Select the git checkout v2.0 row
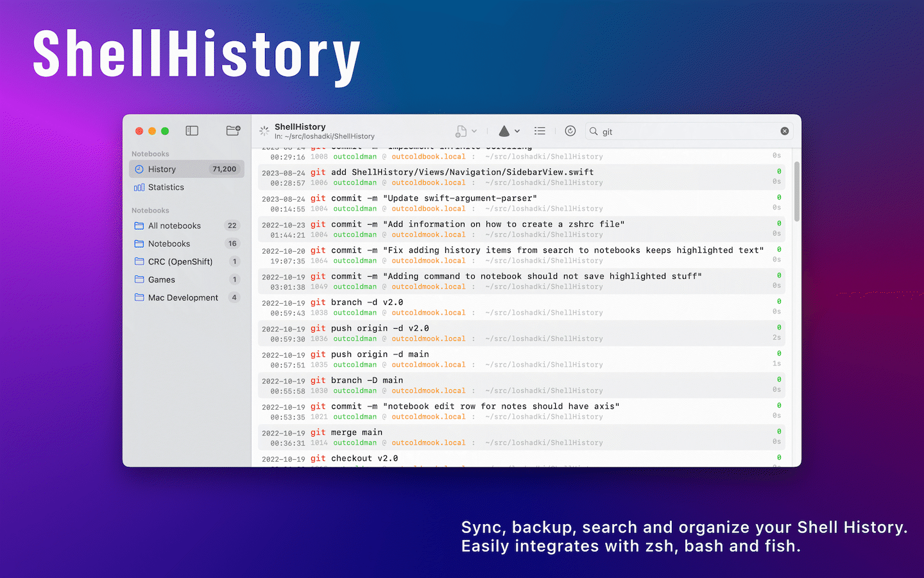 [523, 459]
